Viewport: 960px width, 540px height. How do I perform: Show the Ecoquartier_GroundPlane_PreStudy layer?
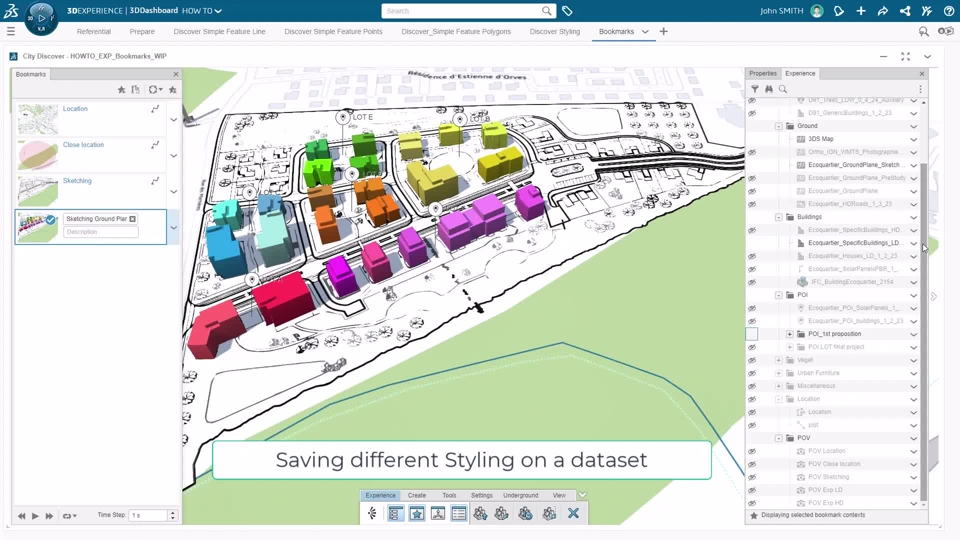[x=752, y=178]
